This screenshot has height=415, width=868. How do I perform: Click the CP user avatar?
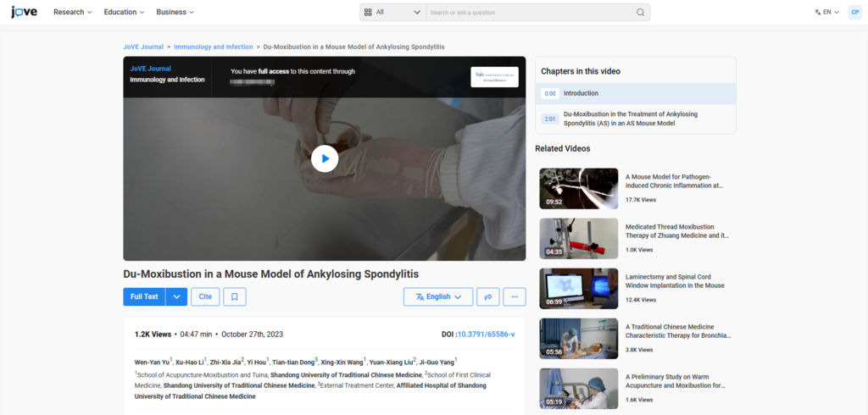854,12
